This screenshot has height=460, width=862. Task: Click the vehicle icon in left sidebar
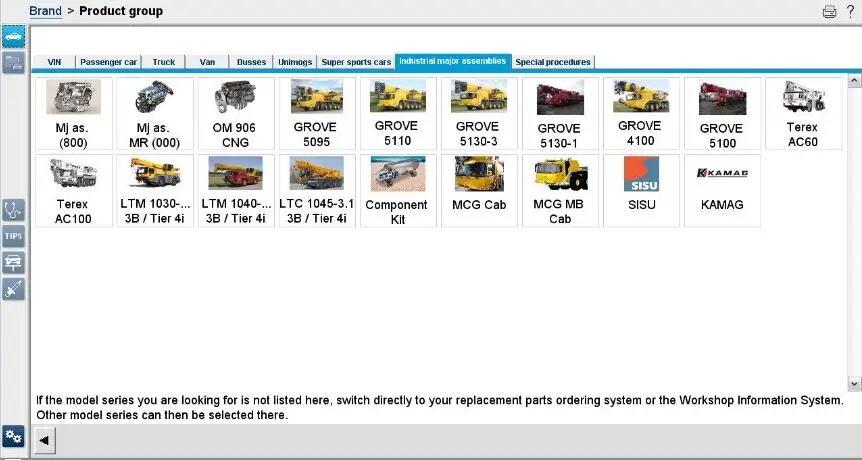(x=13, y=36)
